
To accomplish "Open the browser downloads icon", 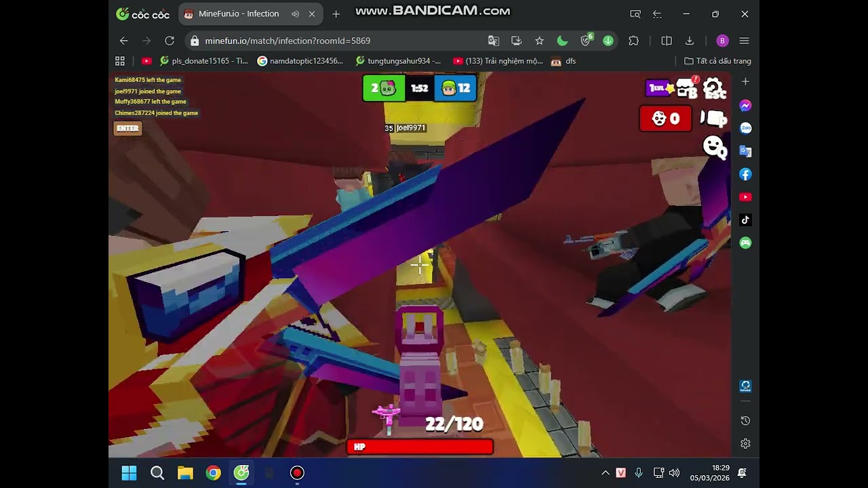I will coord(690,41).
